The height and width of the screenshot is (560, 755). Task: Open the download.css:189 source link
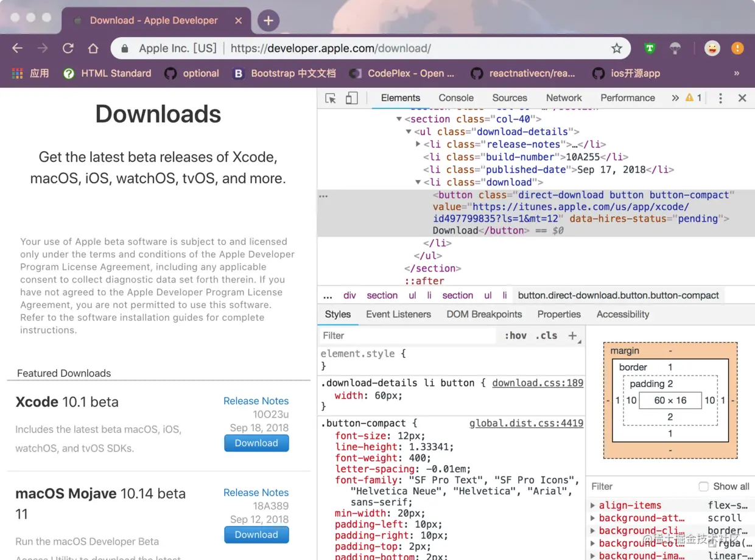point(538,383)
